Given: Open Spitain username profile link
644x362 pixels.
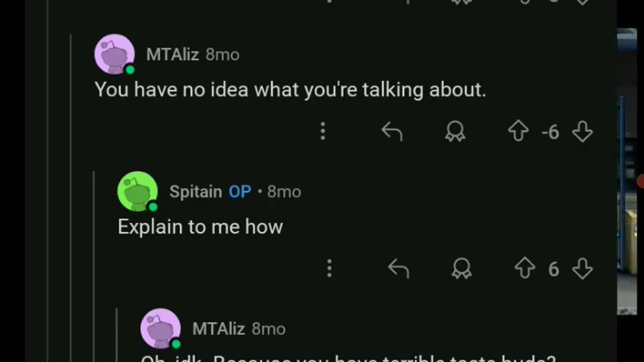Looking at the screenshot, I should [196, 192].
